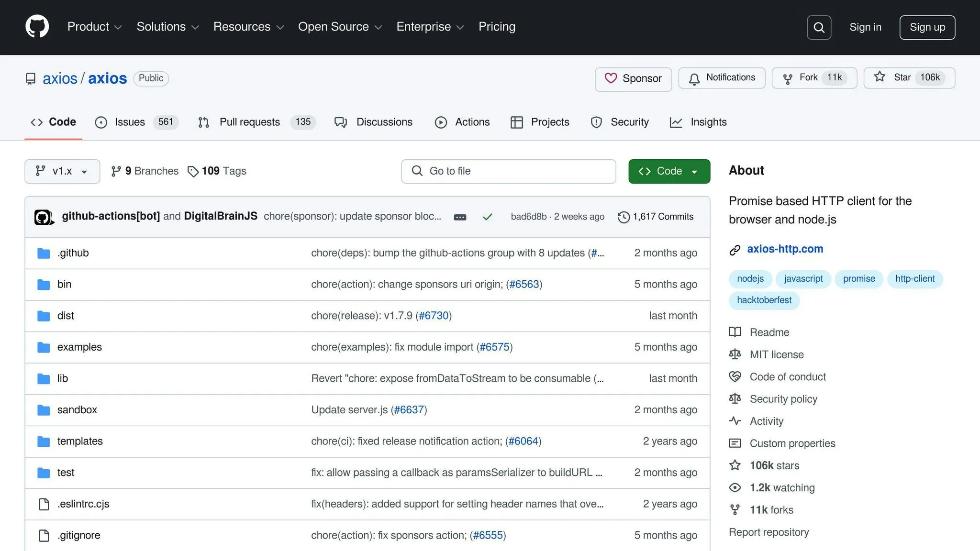Open the Insights tab
The width and height of the screenshot is (980, 551).
698,122
